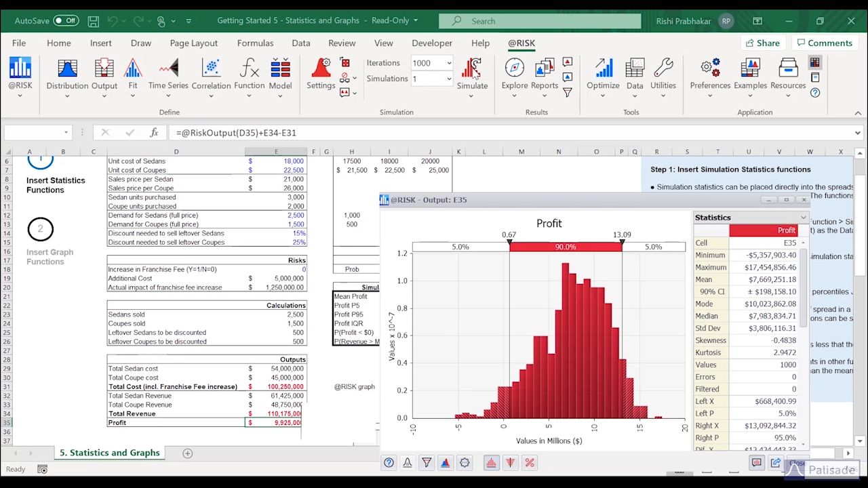Click the Share button
The width and height of the screenshot is (868, 488).
pyautogui.click(x=762, y=43)
